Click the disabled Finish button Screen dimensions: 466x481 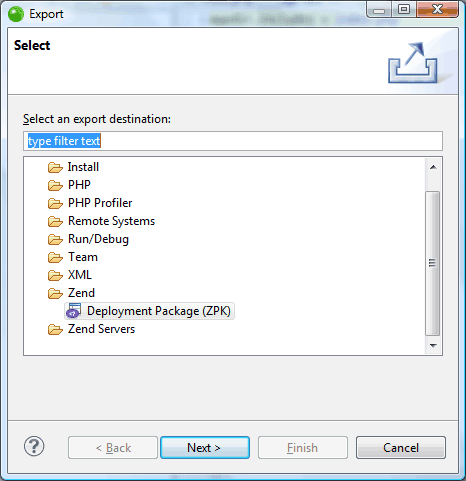click(303, 448)
